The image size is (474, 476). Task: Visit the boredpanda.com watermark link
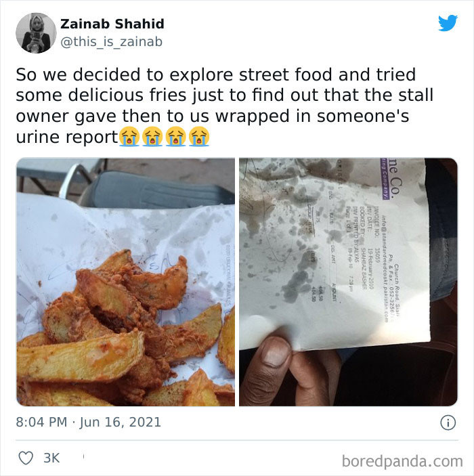[x=402, y=461]
